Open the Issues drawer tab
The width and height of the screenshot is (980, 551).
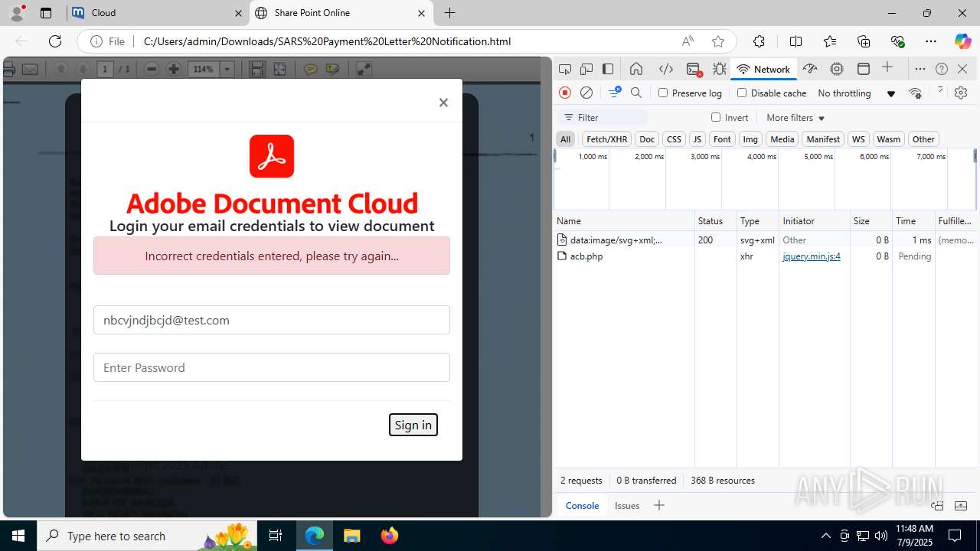[x=627, y=505]
